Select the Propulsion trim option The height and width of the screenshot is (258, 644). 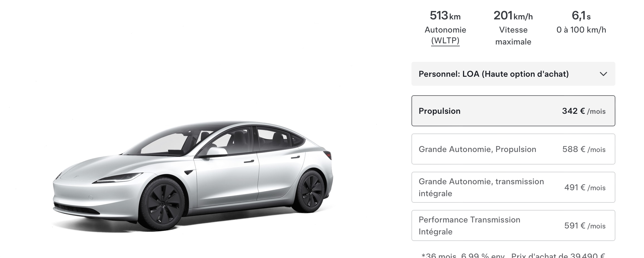[x=513, y=111]
